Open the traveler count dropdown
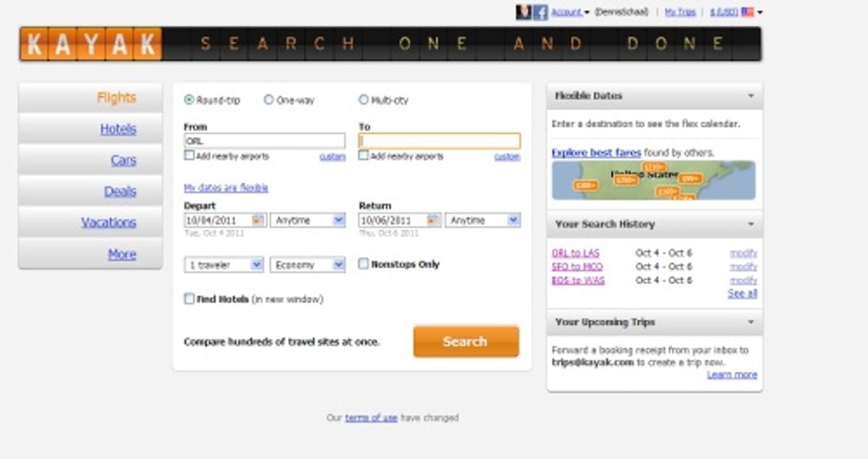This screenshot has height=459, width=868. pyautogui.click(x=224, y=266)
